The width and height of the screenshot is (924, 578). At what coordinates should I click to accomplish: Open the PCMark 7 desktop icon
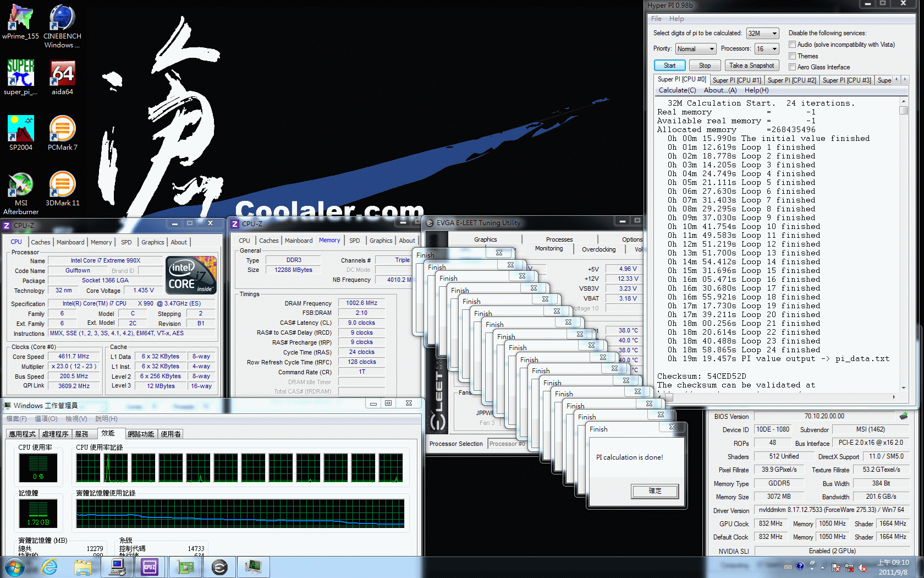(x=62, y=133)
